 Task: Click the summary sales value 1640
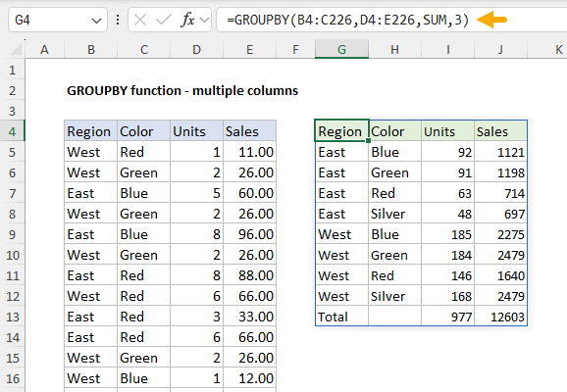tap(500, 275)
